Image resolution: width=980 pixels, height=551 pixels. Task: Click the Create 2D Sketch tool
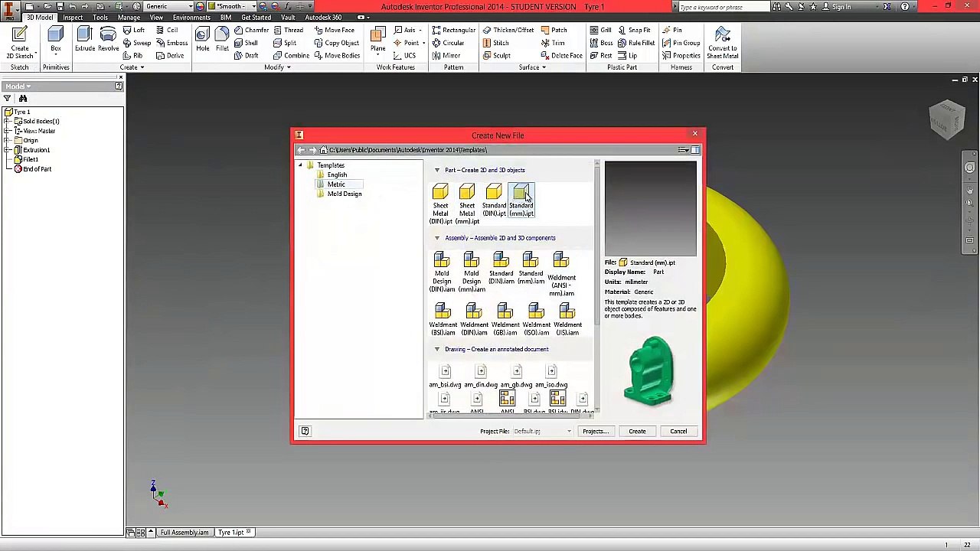click(20, 43)
